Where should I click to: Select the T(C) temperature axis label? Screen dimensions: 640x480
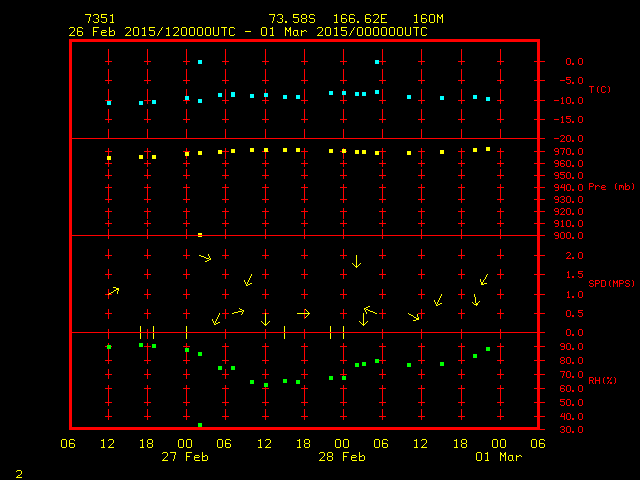coord(599,90)
